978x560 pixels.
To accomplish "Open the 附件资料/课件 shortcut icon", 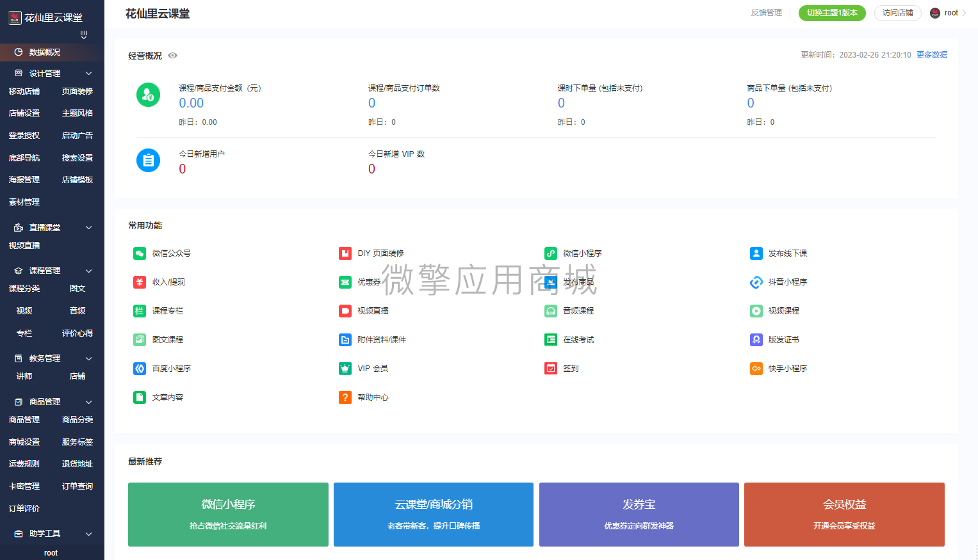I will tap(345, 340).
